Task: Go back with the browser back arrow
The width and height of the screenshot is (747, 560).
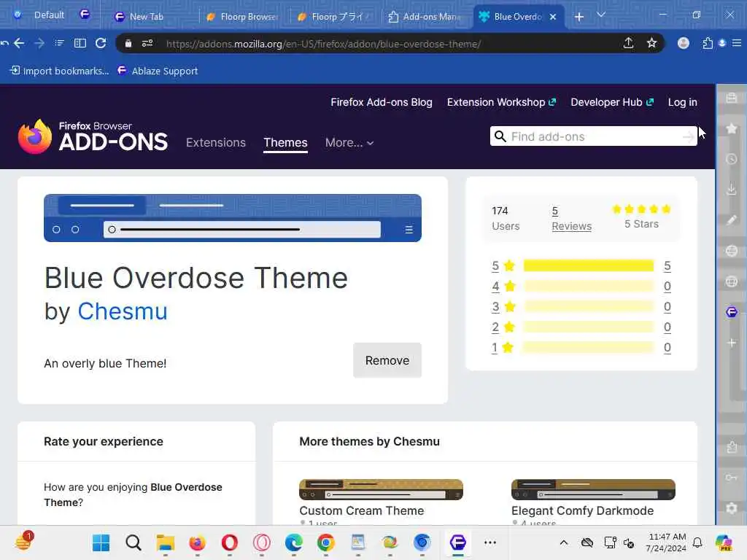Action: pos(19,43)
